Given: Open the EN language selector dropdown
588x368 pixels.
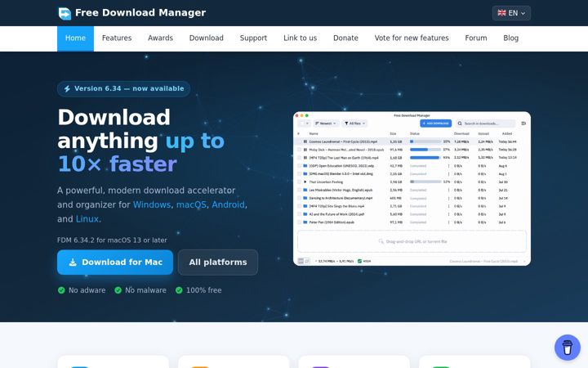Looking at the screenshot, I should point(511,13).
